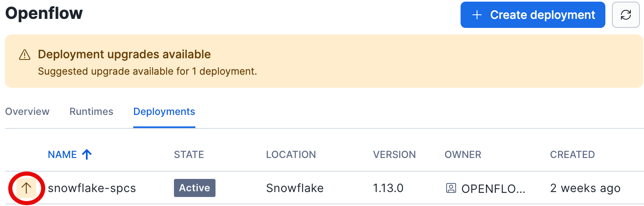Open the Runtimes tab
The width and height of the screenshot is (644, 206).
tap(91, 112)
